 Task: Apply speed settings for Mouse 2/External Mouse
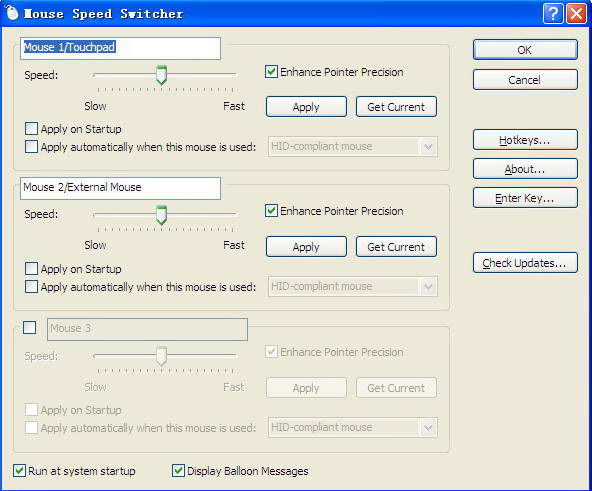tap(306, 247)
